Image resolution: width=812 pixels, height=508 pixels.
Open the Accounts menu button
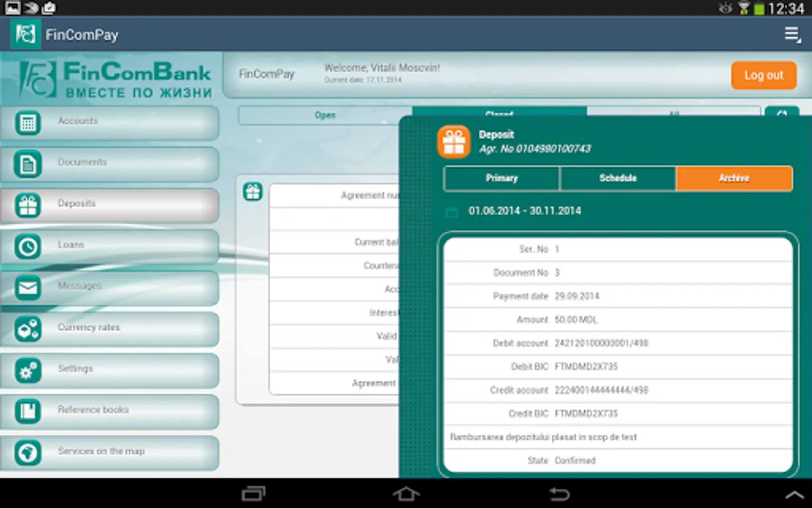point(109,122)
